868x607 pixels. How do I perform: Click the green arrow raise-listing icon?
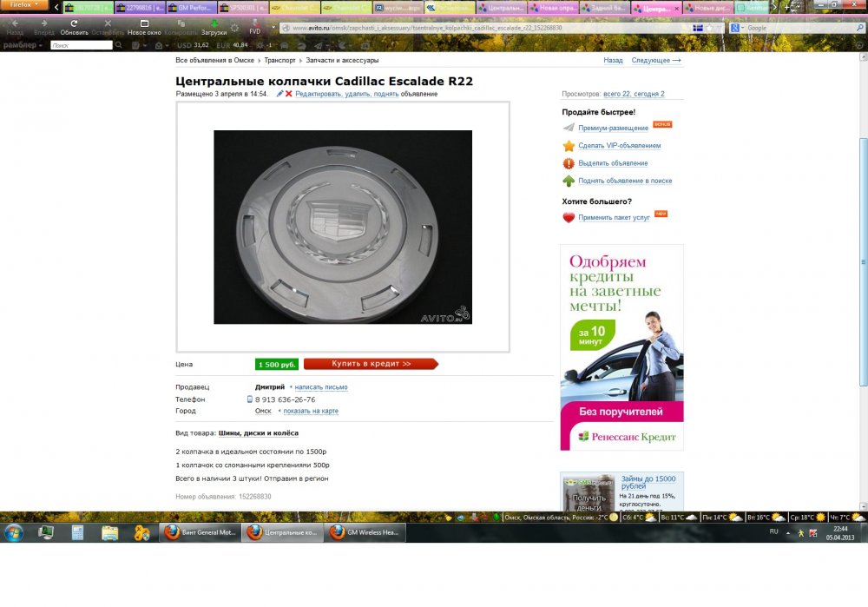click(569, 181)
